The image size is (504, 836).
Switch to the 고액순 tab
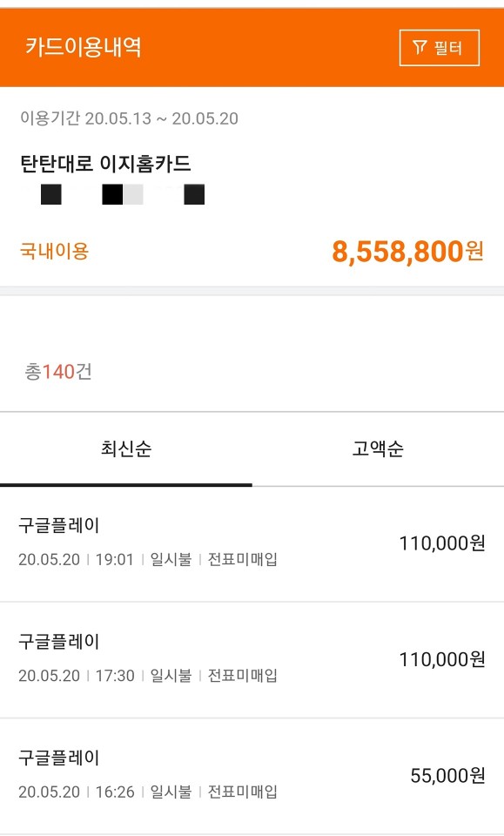click(x=378, y=449)
